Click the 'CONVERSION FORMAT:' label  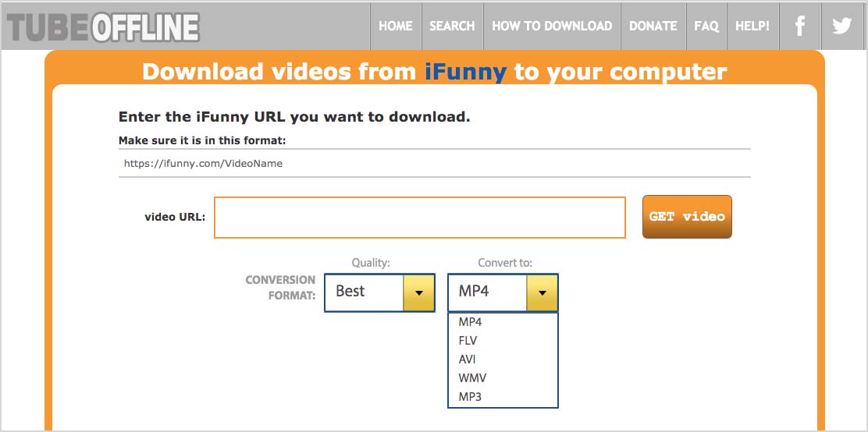pyautogui.click(x=281, y=288)
